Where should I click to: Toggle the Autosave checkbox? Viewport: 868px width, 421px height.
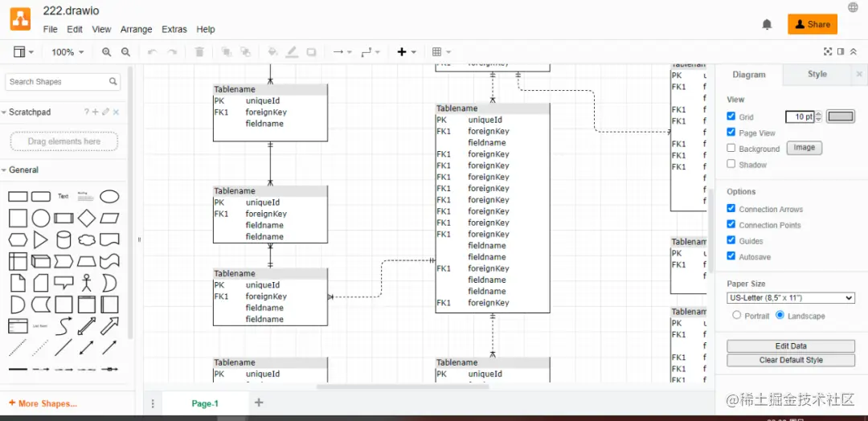(731, 256)
